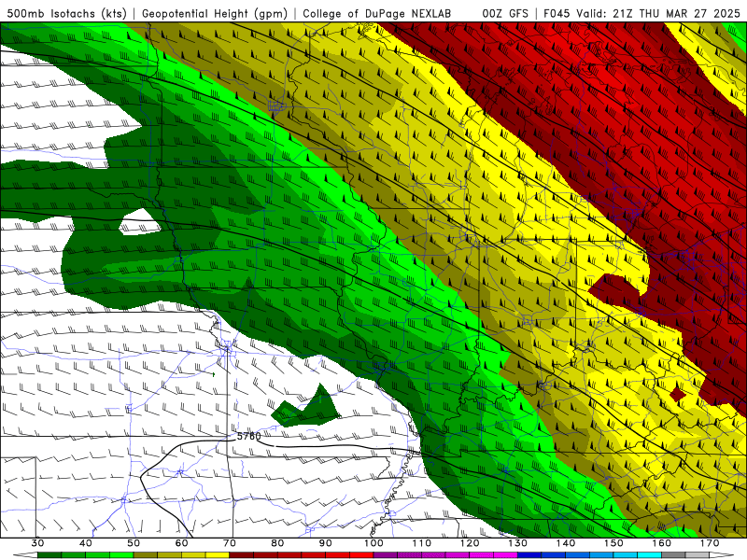The image size is (747, 560).
Task: Click the purple swatch starting at 100
Action: (386, 555)
